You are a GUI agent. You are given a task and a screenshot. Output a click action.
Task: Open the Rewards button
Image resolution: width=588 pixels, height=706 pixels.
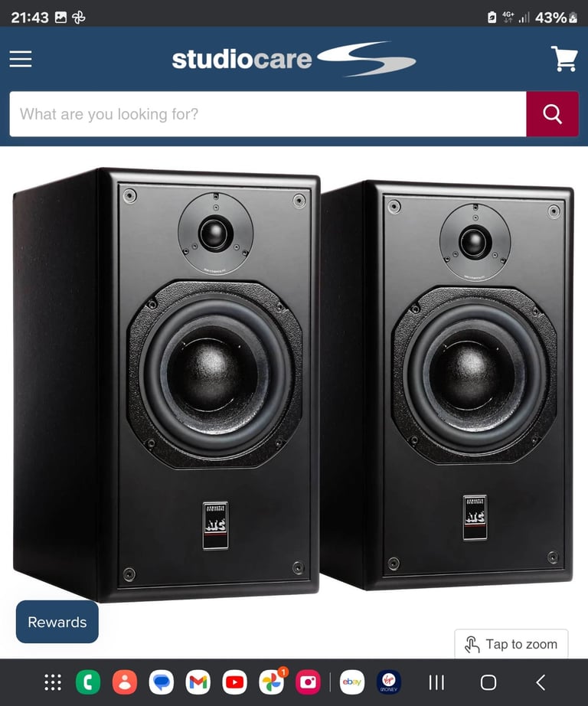(x=57, y=622)
